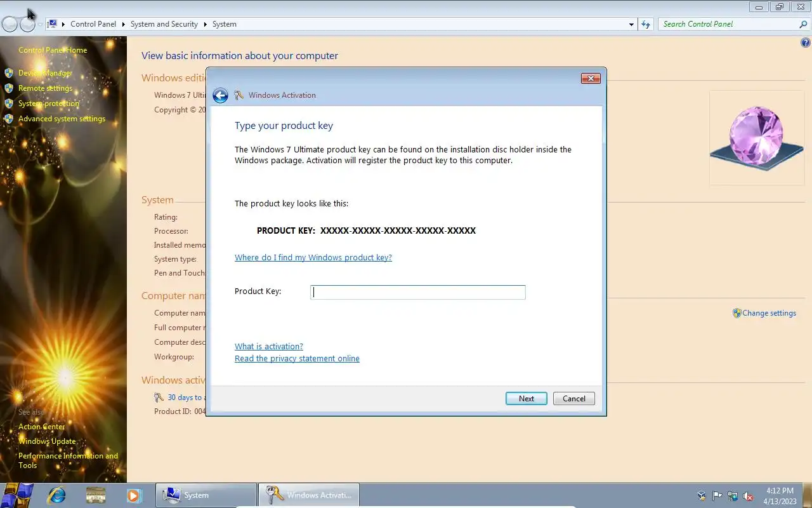Click the Explorer forward navigation button
The image size is (812, 508).
coord(27,24)
